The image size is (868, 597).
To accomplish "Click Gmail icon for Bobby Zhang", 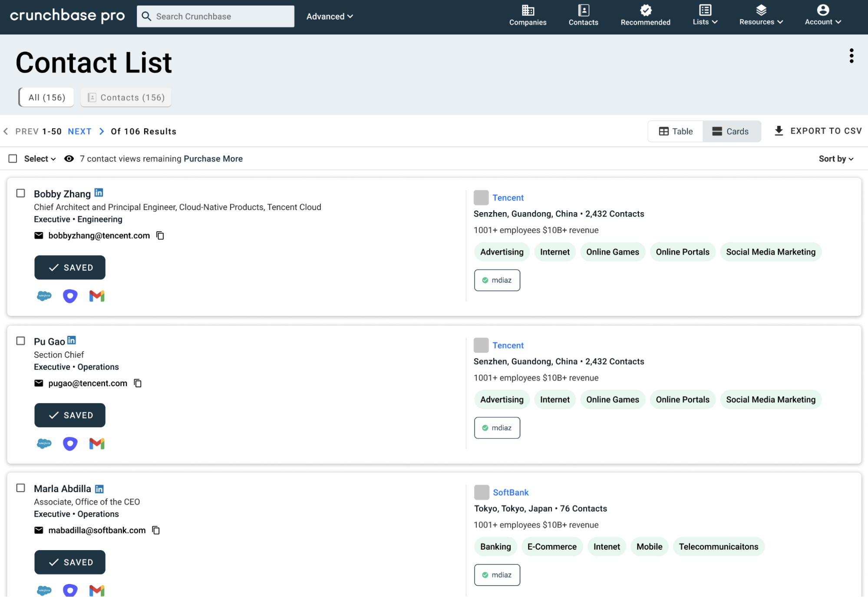I will coord(97,296).
